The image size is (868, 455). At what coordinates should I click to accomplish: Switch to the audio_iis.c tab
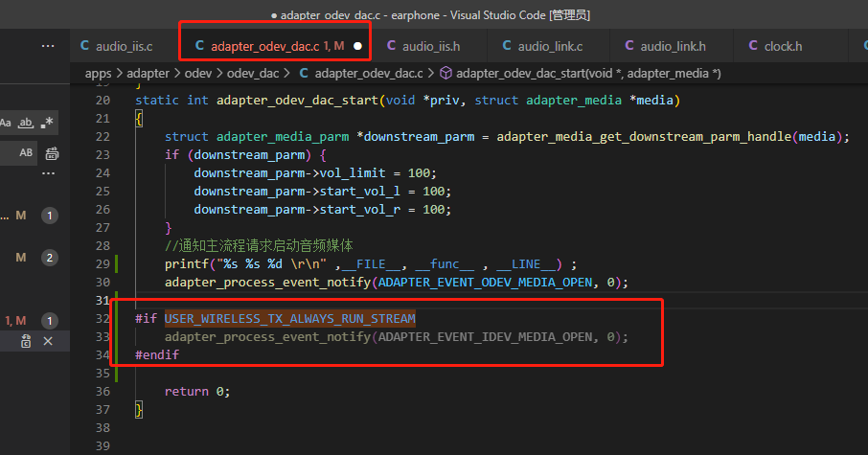click(124, 47)
